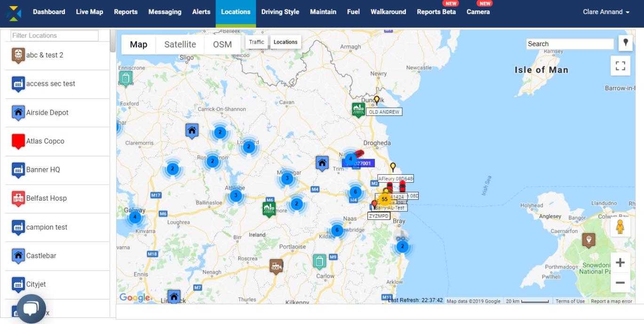Select the ZYZMPD vehicle label
This screenshot has width=644, height=324.
[379, 216]
